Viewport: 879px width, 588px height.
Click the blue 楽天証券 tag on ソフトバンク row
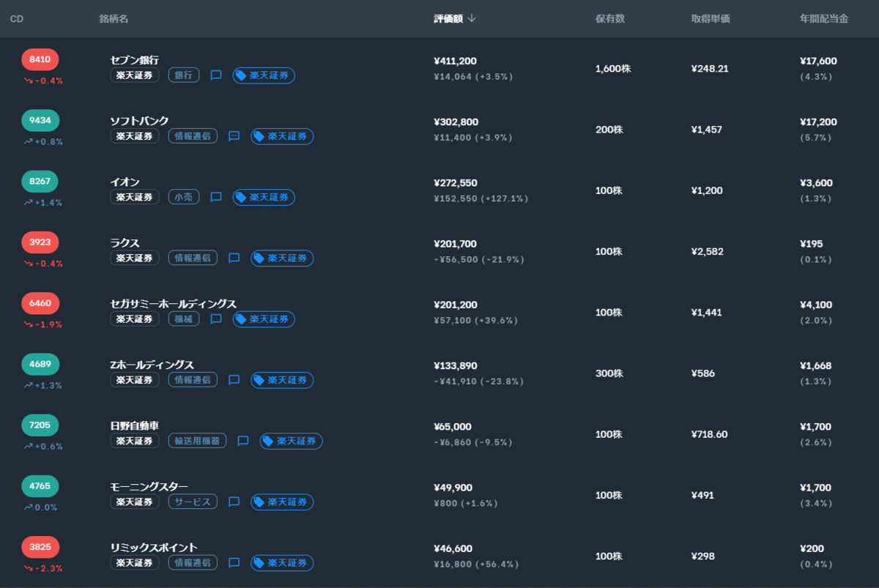(x=282, y=136)
